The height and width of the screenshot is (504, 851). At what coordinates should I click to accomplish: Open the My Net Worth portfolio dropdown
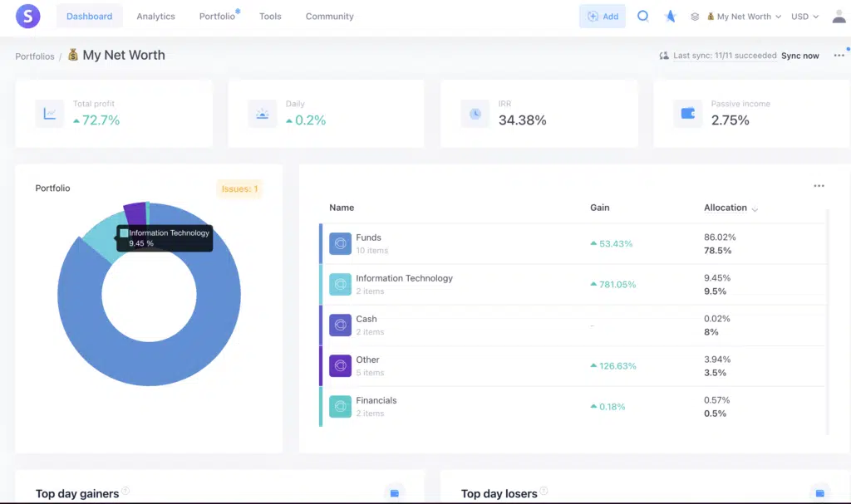coord(744,16)
